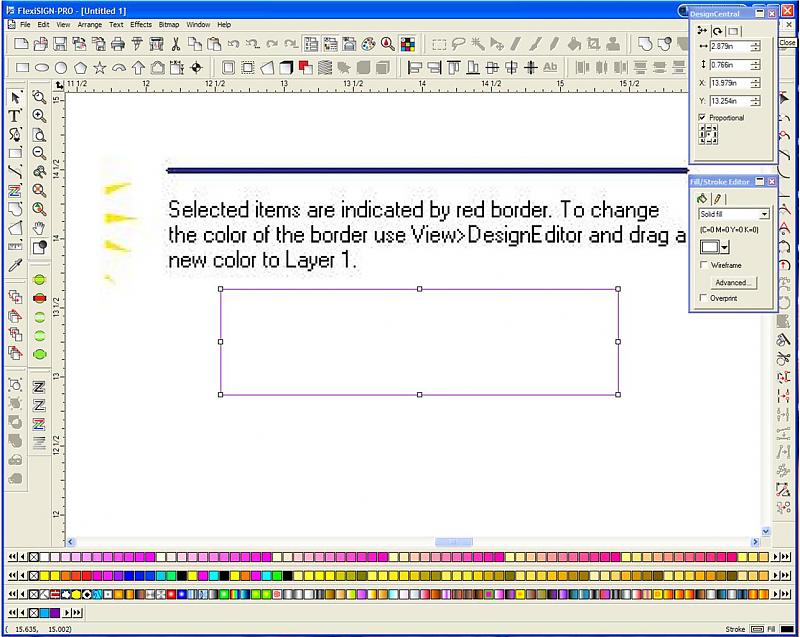
Task: Select the arrow shape tool
Action: pyautogui.click(x=138, y=67)
